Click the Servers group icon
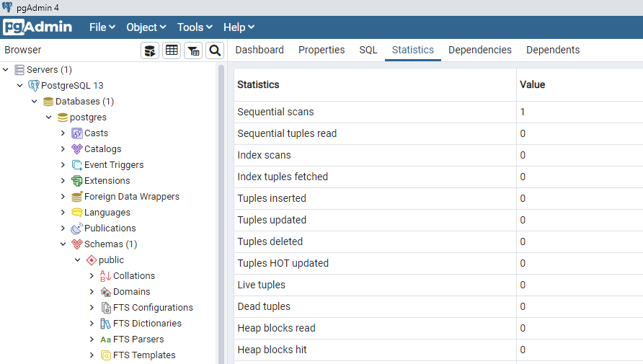643x364 pixels. pos(19,70)
